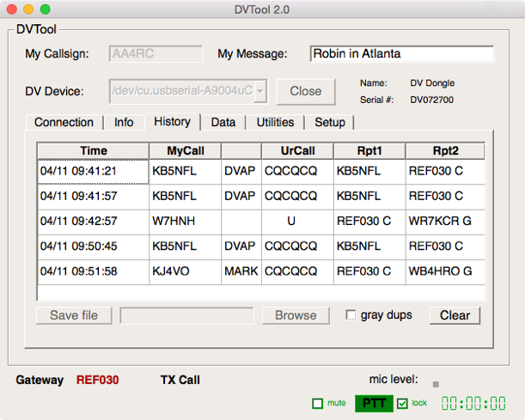The image size is (525, 420).
Task: Click the Save file button
Action: [x=74, y=315]
